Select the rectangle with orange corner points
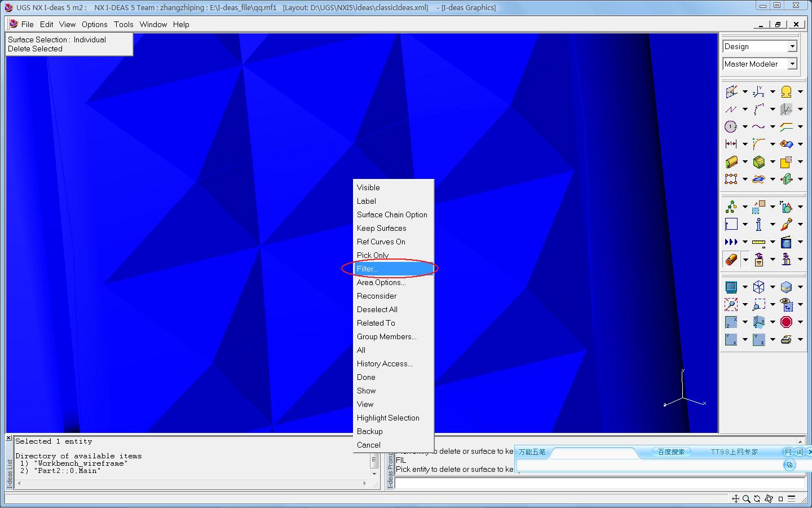Viewport: 812px width, 508px height. tap(731, 179)
